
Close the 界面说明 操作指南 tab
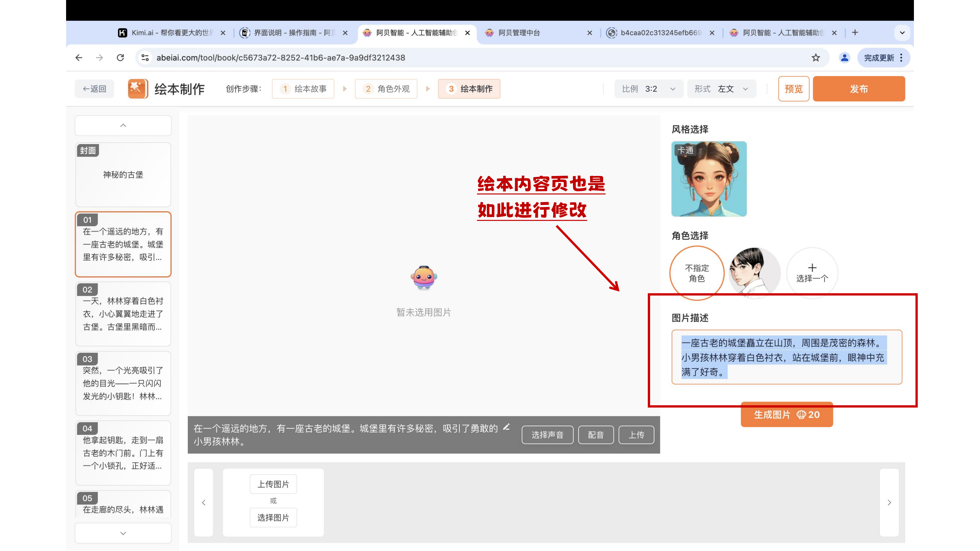coord(345,33)
